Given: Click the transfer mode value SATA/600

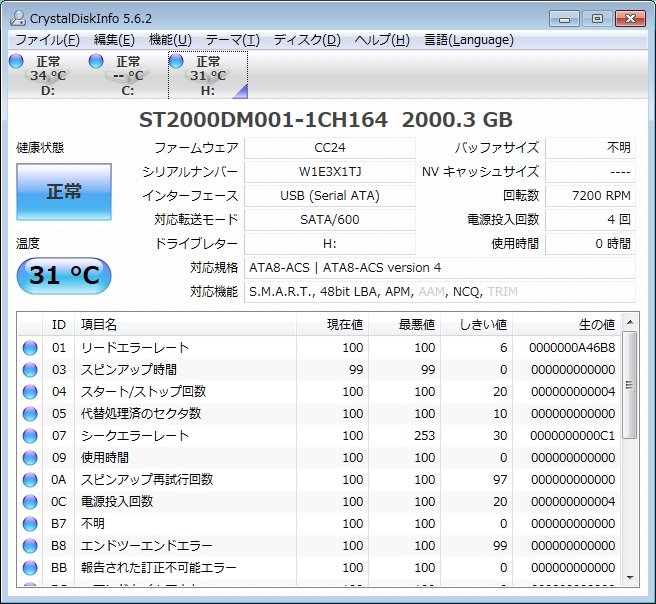Looking at the screenshot, I should 330,220.
